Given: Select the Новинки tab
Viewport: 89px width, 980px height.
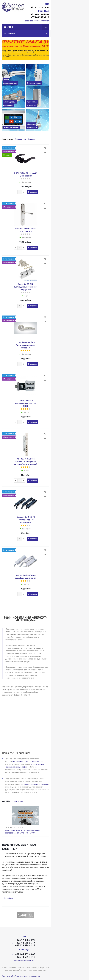Looking at the screenshot, I should (32, 139).
